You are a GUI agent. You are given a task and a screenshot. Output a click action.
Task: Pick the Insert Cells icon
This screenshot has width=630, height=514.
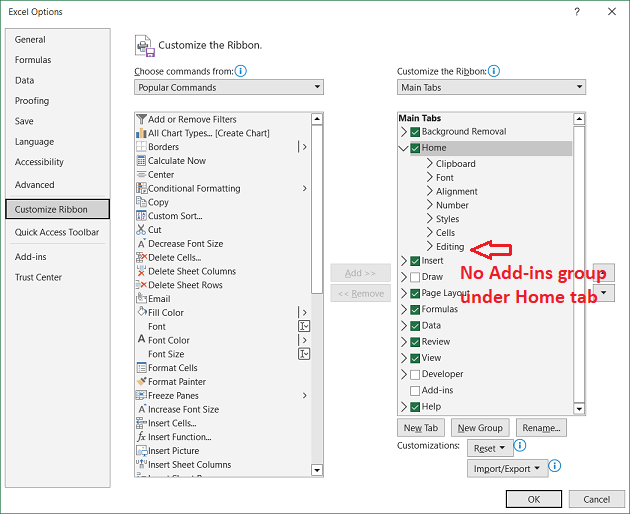141,423
